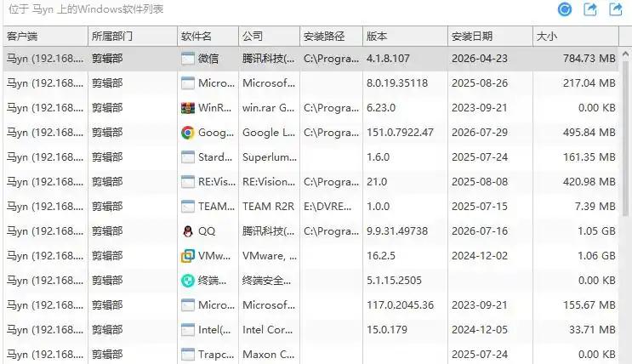Click the Maxon C... company cell

pyautogui.click(x=269, y=355)
